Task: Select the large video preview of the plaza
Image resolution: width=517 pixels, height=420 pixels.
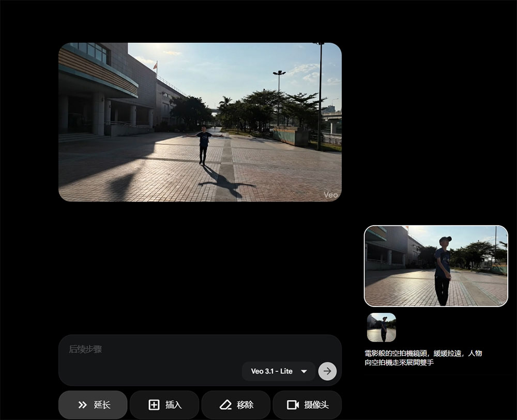Action: pyautogui.click(x=200, y=122)
